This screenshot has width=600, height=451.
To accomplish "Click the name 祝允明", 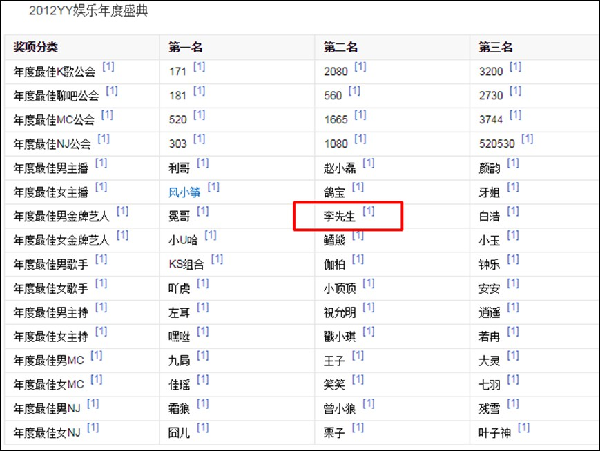I will [x=340, y=313].
